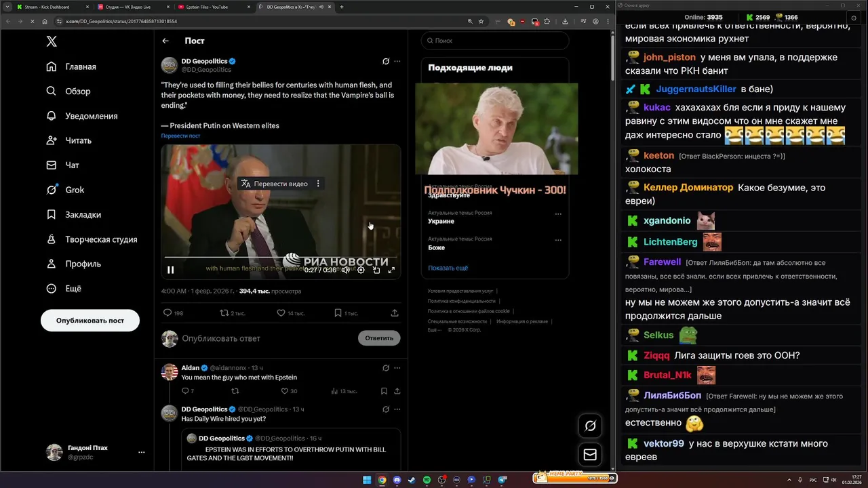
Task: Click the X search field Поиск
Action: pos(495,41)
